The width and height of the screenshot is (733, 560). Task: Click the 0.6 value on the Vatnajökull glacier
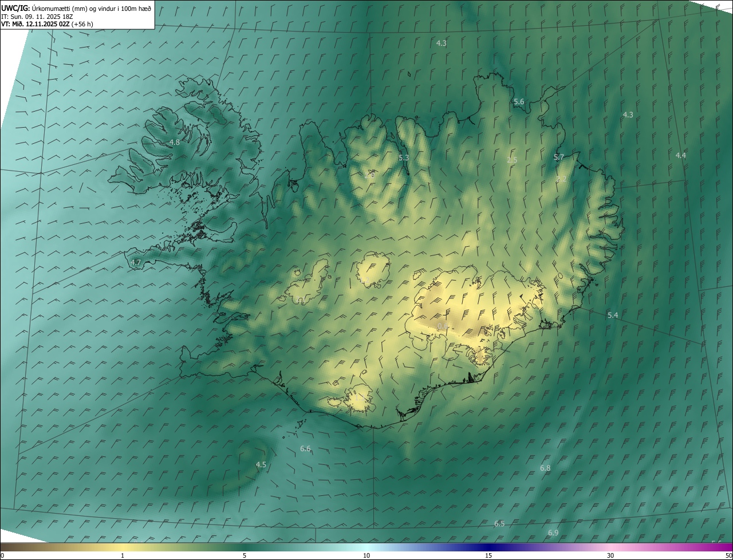click(442, 326)
